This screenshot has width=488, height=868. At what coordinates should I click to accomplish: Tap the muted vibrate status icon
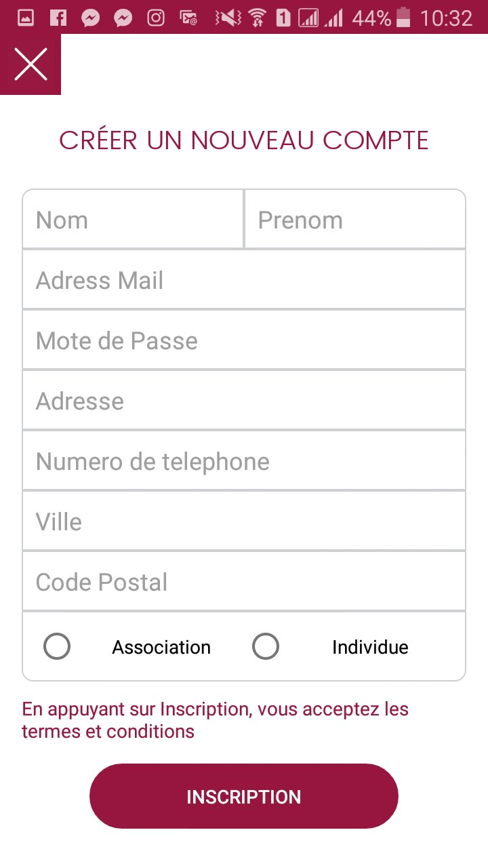point(228,18)
